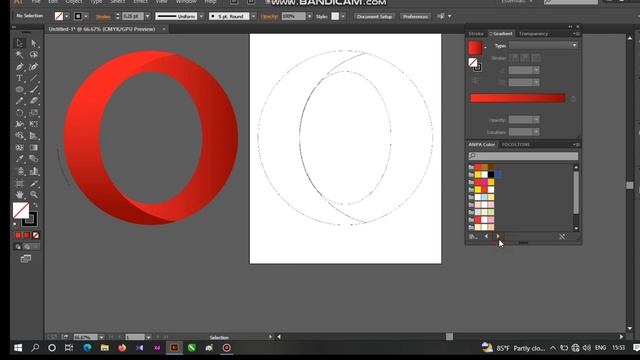Select the Scale tool

coord(34,113)
